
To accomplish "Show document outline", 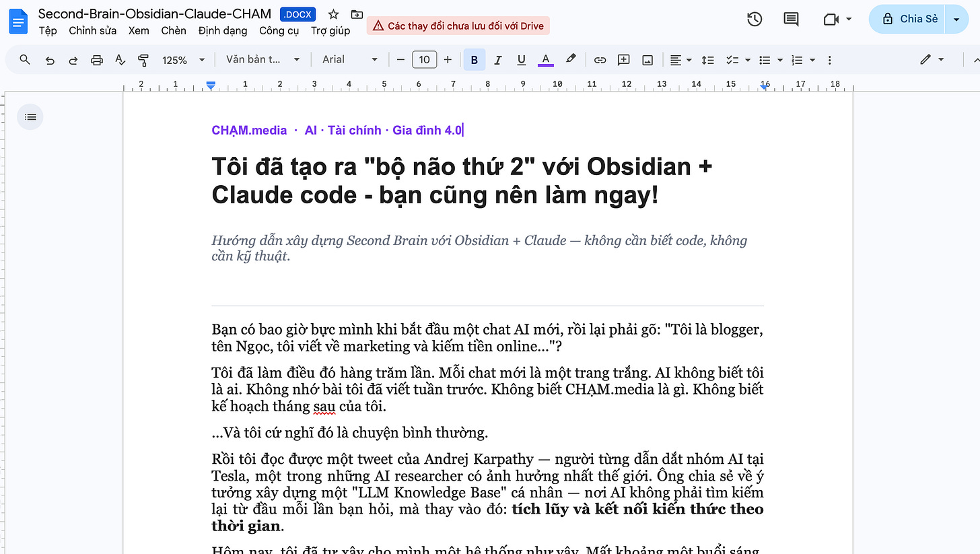I will coord(30,117).
